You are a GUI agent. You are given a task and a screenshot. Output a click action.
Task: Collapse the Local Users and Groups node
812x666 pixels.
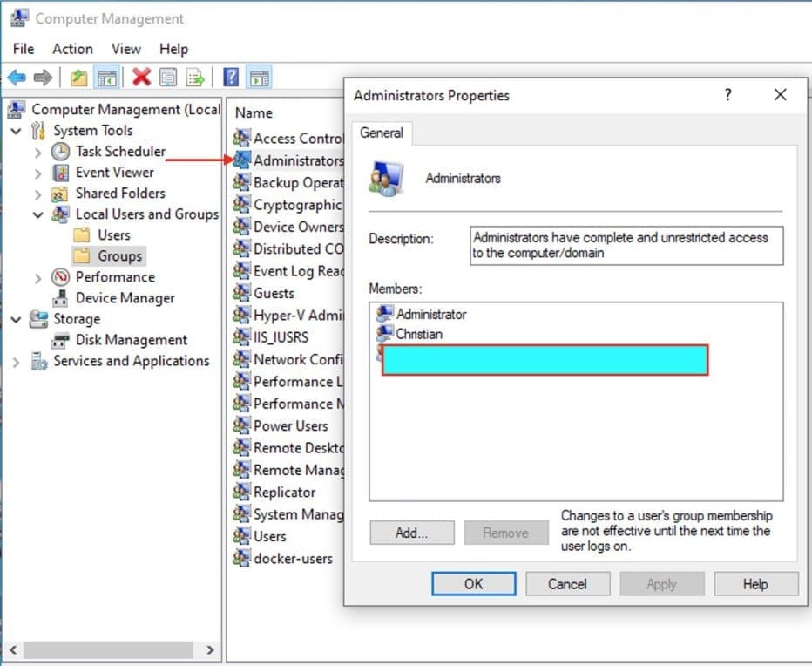point(37,214)
